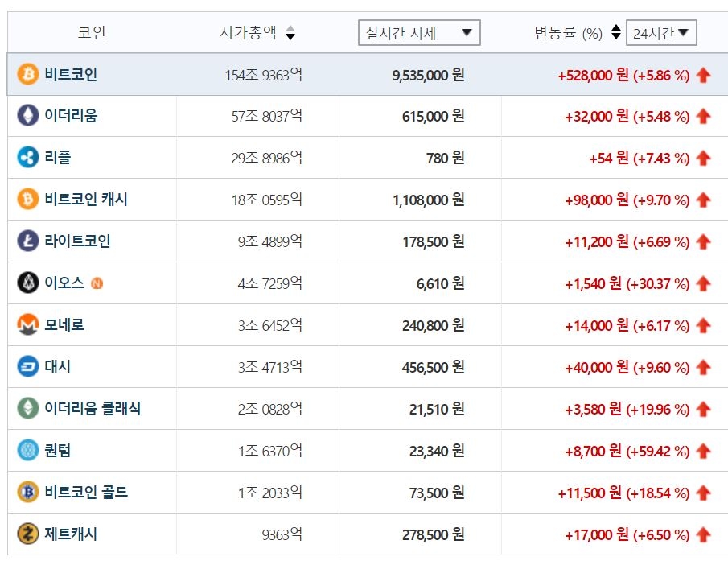
Task: Click the 코인 column header
Action: [x=92, y=33]
